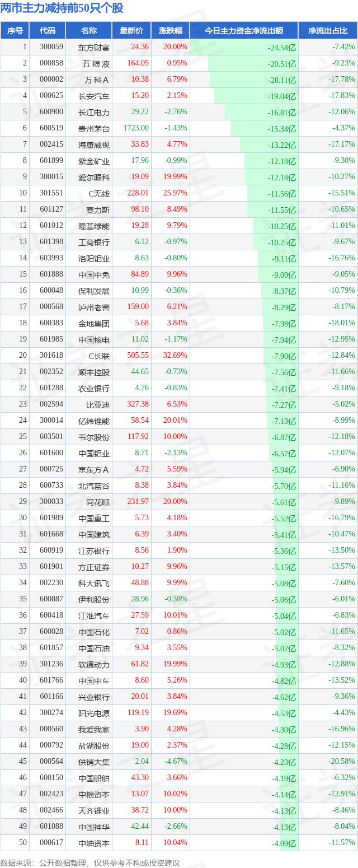Select the stock name 隆基绿能
The width and height of the screenshot is (358, 868).
(x=94, y=226)
